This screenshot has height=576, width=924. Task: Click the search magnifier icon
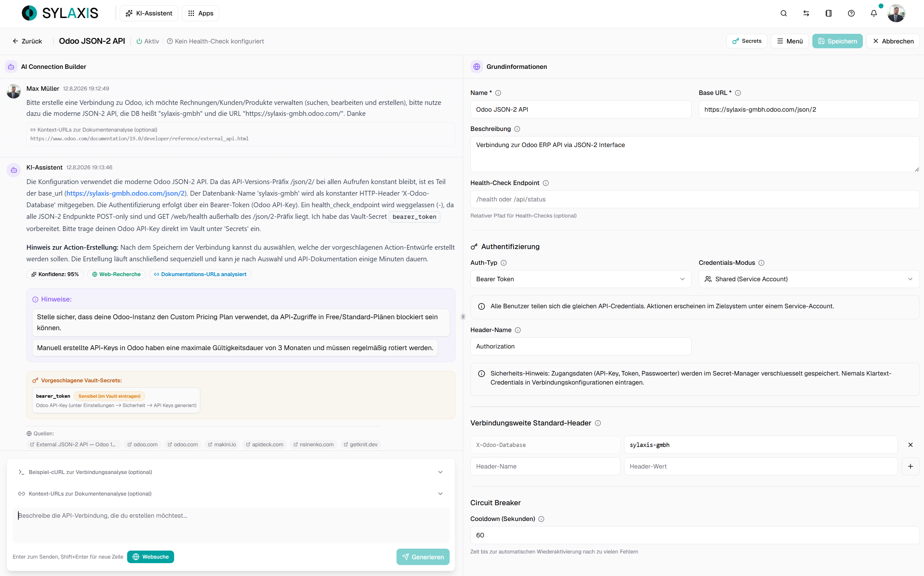[783, 13]
